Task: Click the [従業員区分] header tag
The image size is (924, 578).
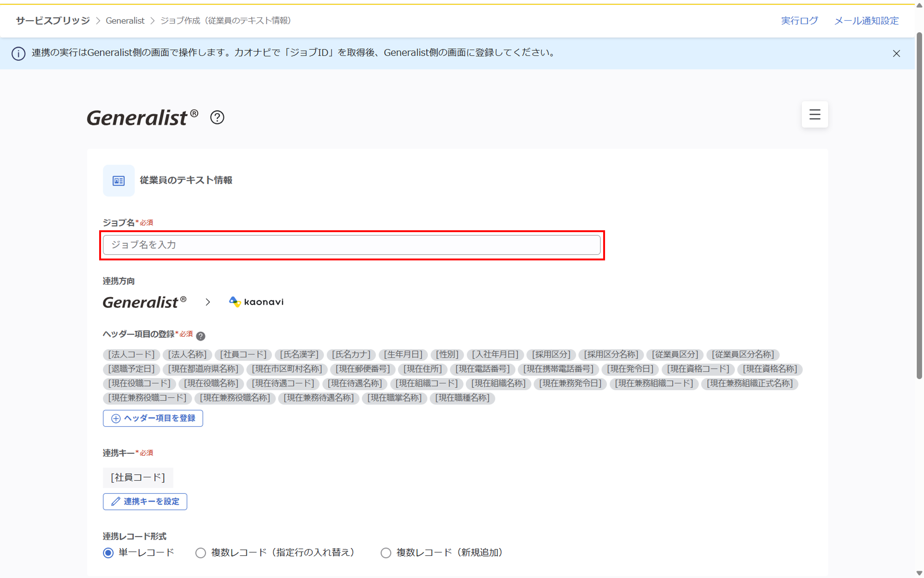Action: tap(675, 354)
